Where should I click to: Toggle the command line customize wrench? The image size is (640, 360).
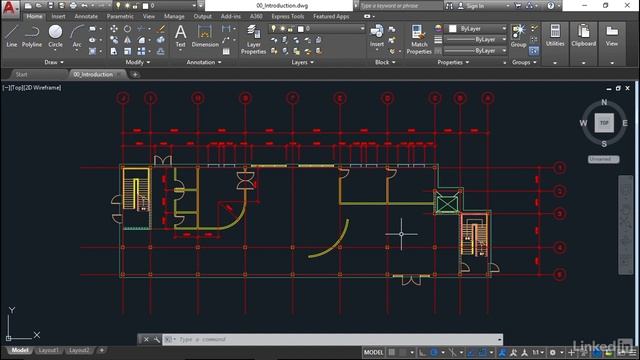click(157, 340)
